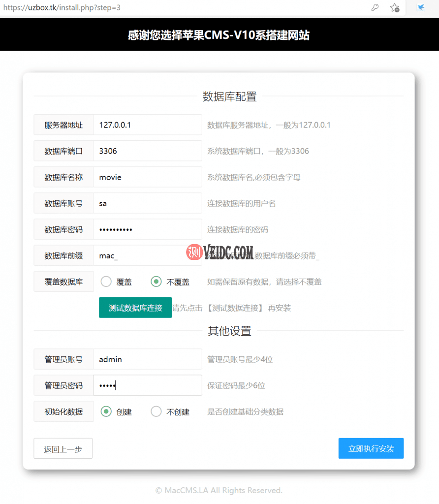The image size is (439, 504).
Task: Edit the 数据库端口 port value 3306
Action: click(x=148, y=151)
